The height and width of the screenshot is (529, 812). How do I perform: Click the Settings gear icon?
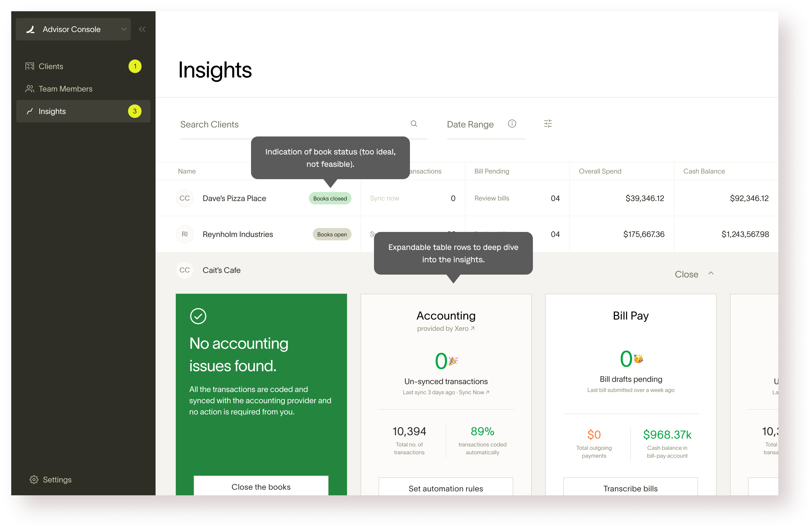34,480
